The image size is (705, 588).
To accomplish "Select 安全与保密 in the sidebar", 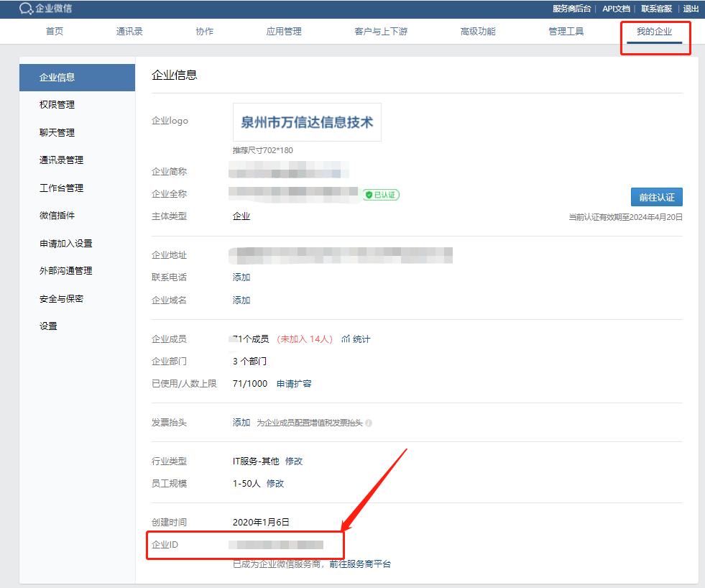I will [x=61, y=299].
